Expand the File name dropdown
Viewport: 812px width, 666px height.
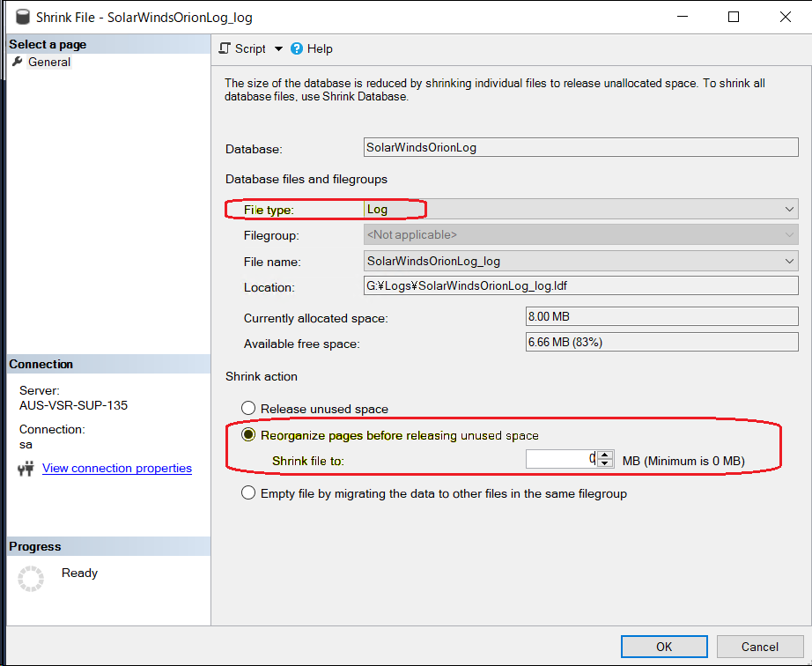(x=788, y=261)
